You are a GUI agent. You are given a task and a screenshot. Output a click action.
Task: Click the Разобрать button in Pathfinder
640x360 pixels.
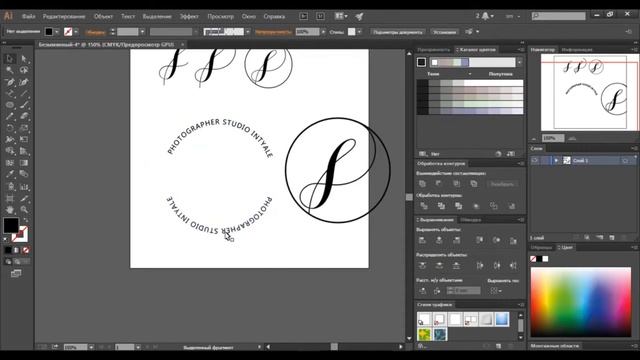[x=502, y=184]
